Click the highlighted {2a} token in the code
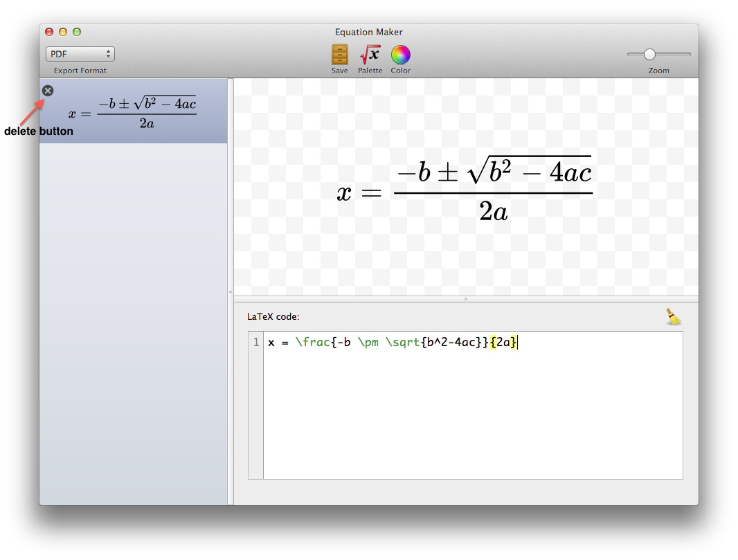The height and width of the screenshot is (560, 738). [x=504, y=341]
